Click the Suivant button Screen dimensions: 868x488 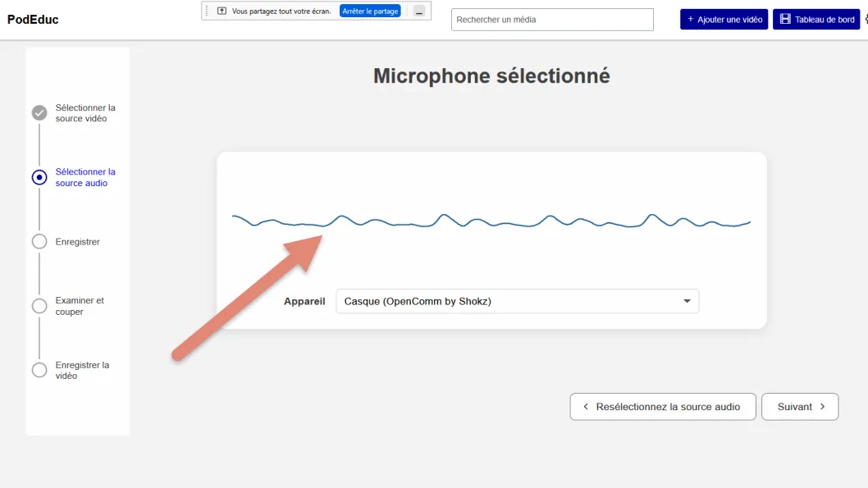click(800, 407)
